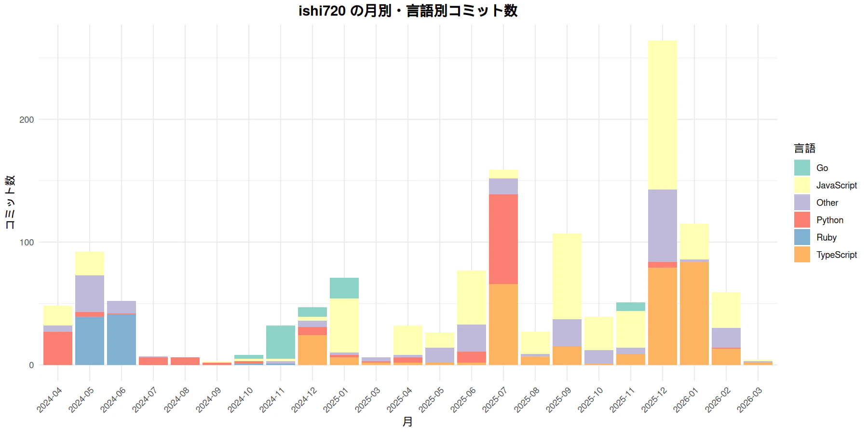Click the Other legend swatch

[801, 202]
